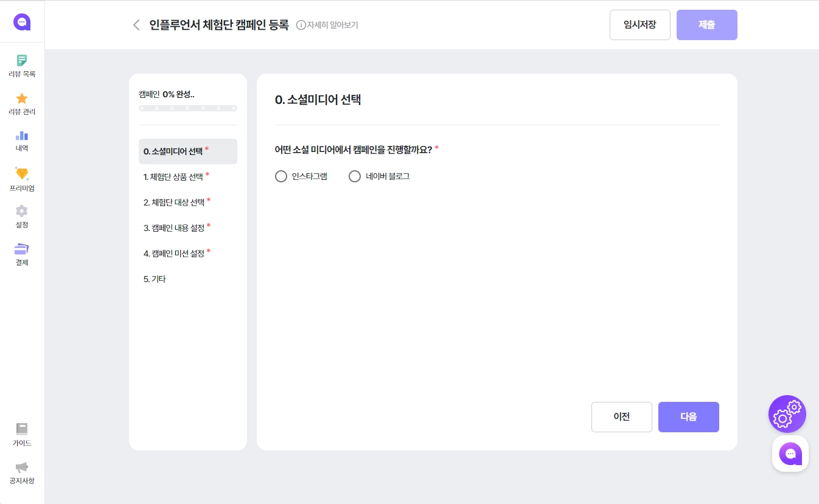Click the 임시저장 button
Viewport: 819px width, 504px height.
(640, 25)
